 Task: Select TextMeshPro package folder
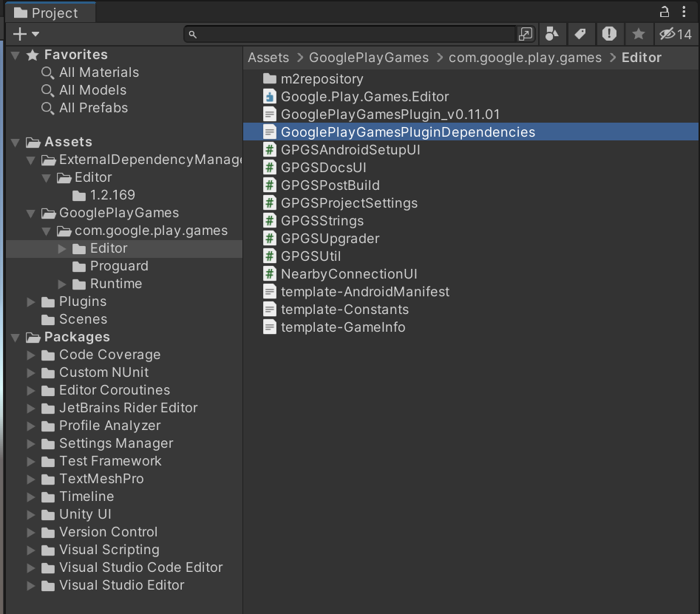(x=101, y=479)
